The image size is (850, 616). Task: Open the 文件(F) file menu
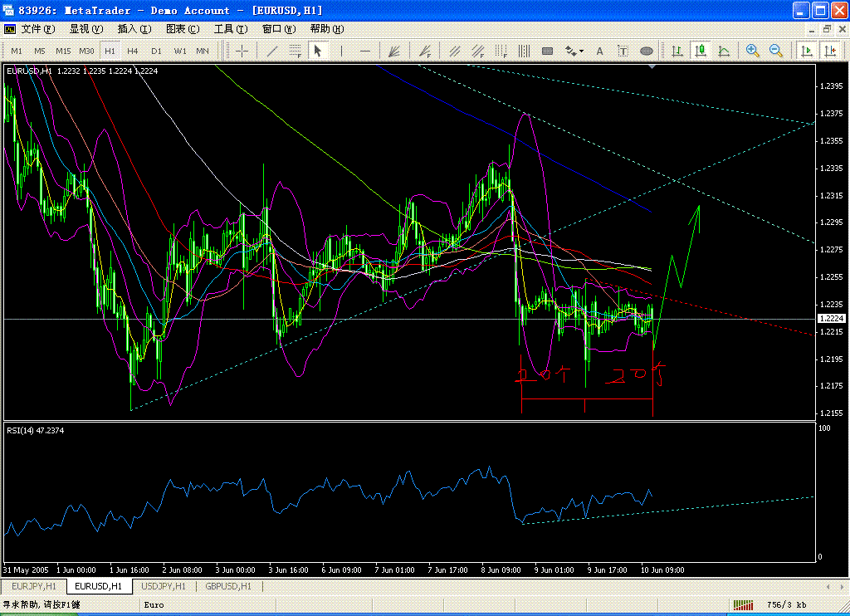(38, 29)
